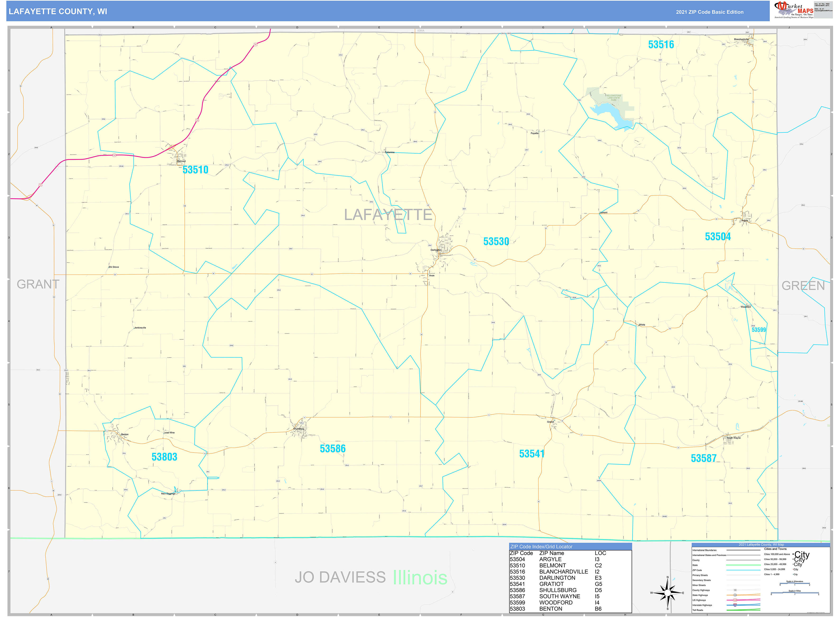Click the Wiota place label

click(x=642, y=325)
